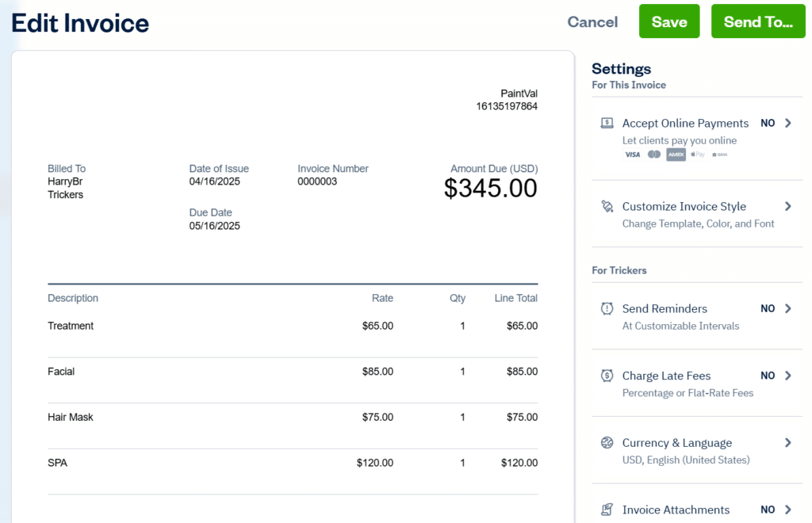Viewport: 812px width, 523px height.
Task: Enable Charge Late Fees
Action: coord(768,376)
